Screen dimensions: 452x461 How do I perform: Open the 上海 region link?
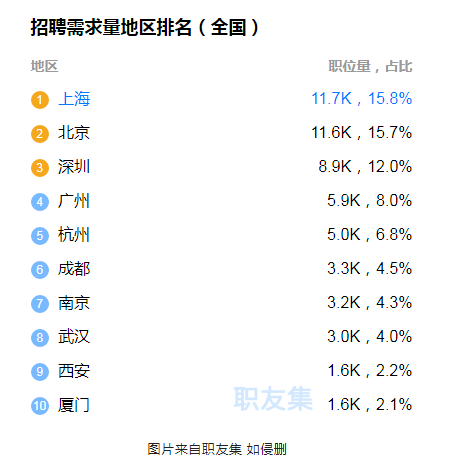(x=74, y=99)
